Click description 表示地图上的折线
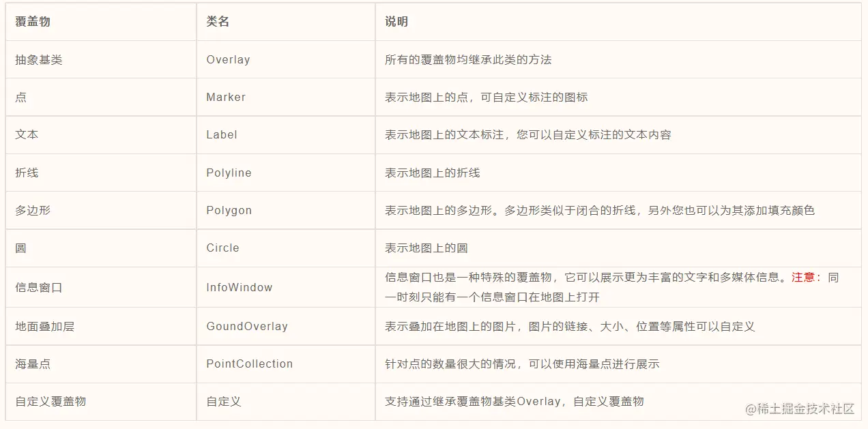Screen dimensions: 868x429 (433, 173)
